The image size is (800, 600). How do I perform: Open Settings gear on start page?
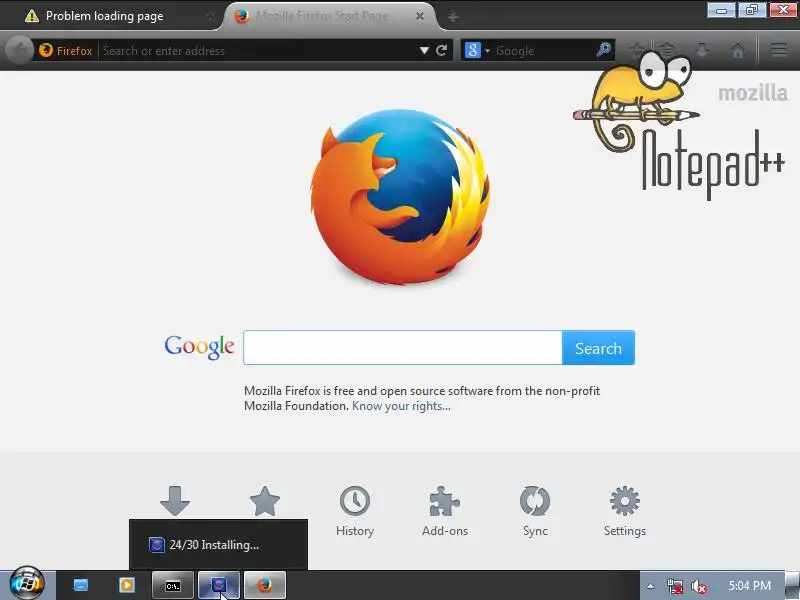(x=625, y=511)
